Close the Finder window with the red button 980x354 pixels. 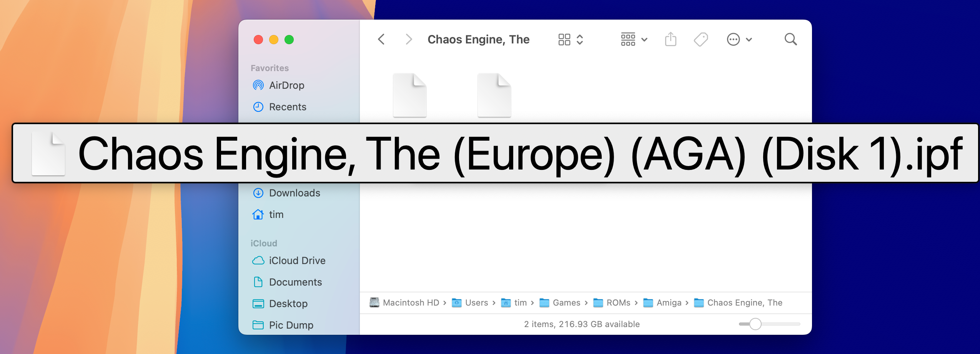[x=258, y=40]
